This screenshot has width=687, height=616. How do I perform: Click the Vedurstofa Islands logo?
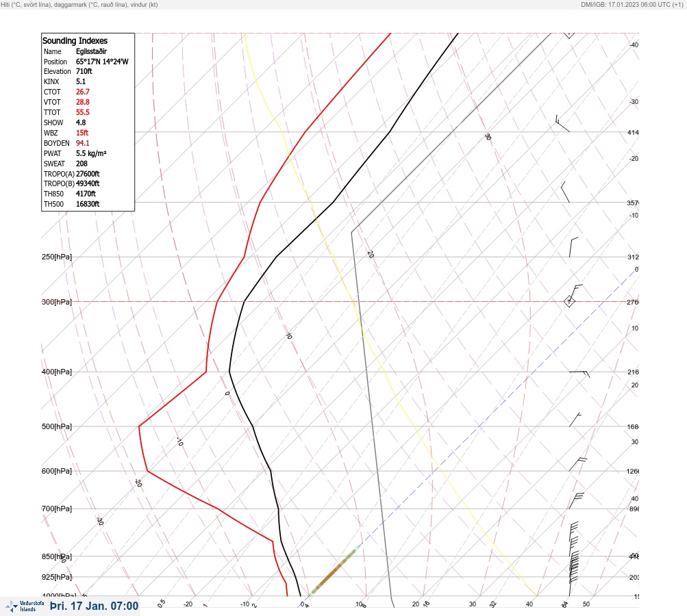click(25, 606)
